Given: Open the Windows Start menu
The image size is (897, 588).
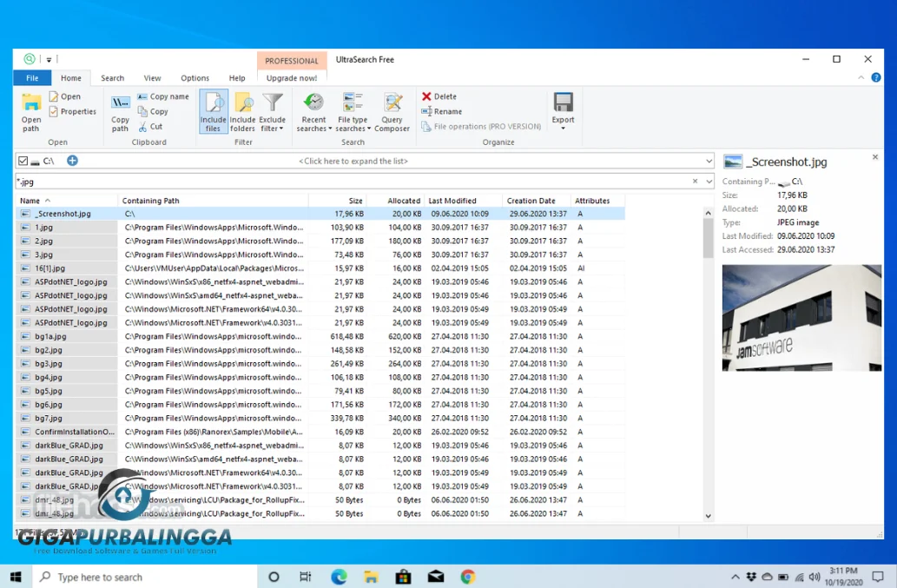Looking at the screenshot, I should click(16, 577).
